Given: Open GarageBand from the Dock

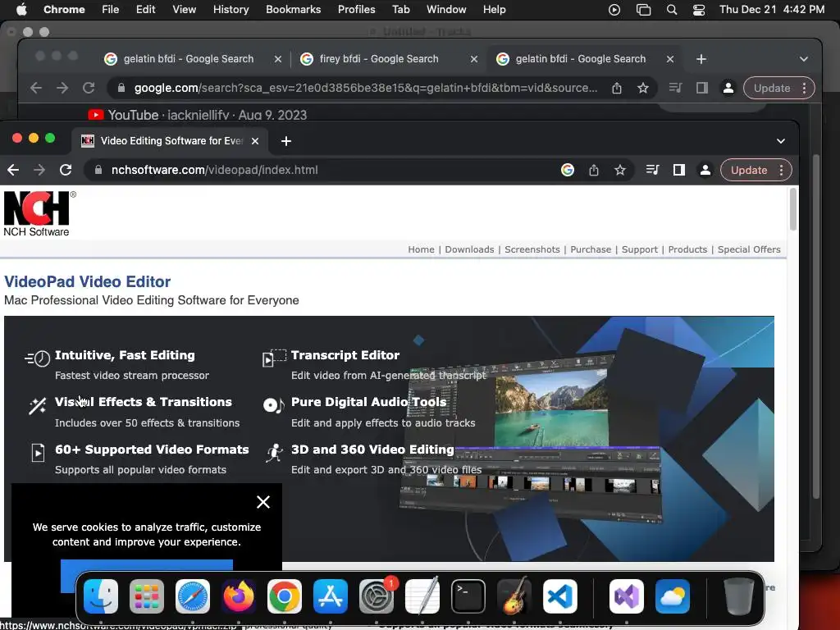Looking at the screenshot, I should click(x=514, y=596).
